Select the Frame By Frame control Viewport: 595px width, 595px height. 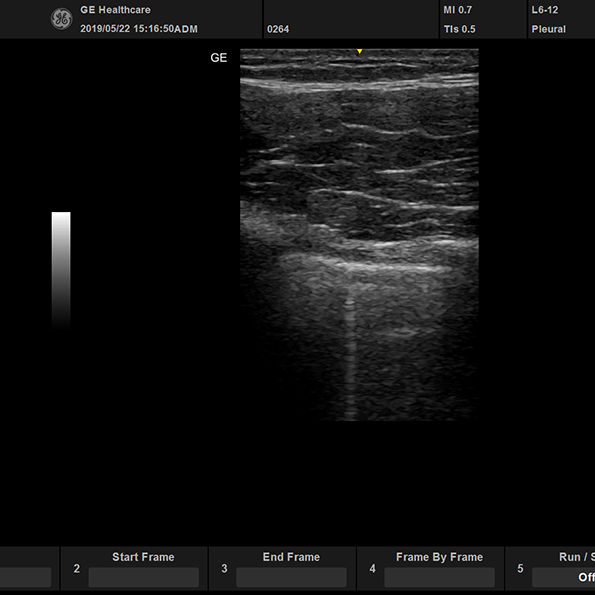[x=439, y=577]
